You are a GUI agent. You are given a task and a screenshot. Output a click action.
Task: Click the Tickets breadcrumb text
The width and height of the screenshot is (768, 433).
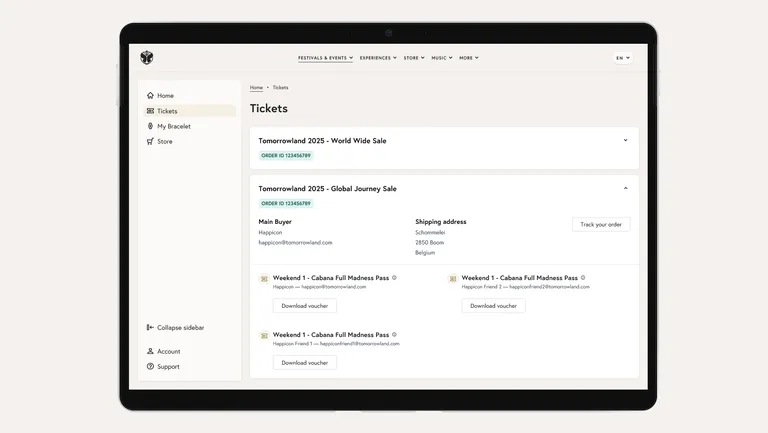click(281, 88)
